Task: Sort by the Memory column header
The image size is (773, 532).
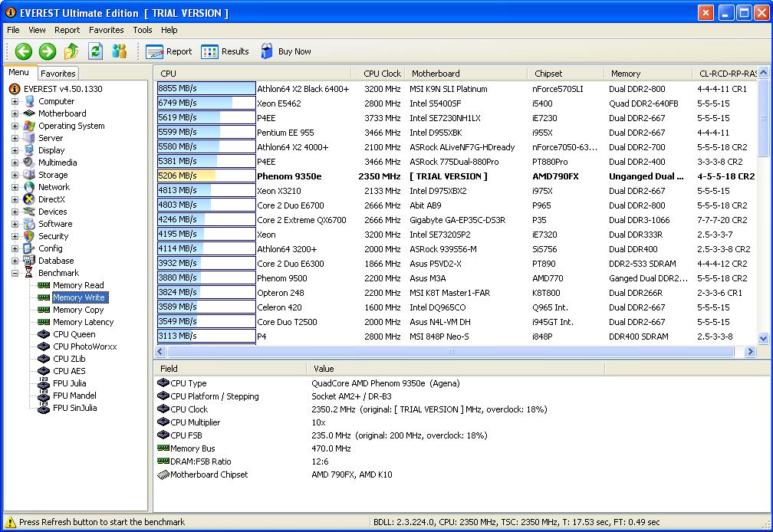Action: tap(648, 74)
